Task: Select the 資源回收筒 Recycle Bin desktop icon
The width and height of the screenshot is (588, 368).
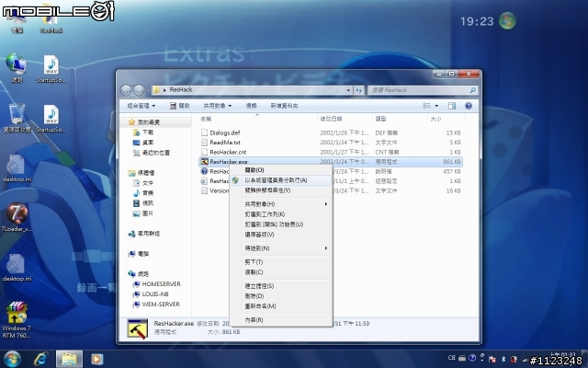Action: point(17,118)
